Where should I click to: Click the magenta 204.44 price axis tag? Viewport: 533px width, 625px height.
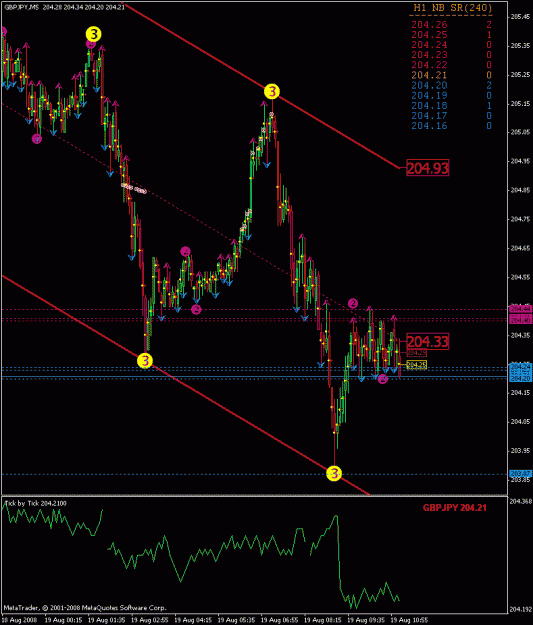[521, 309]
